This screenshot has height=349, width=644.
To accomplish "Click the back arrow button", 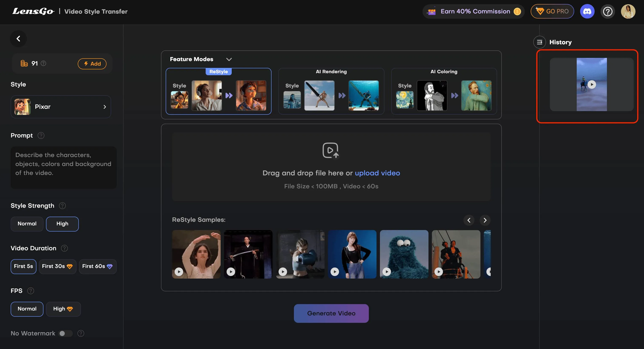I will point(18,39).
